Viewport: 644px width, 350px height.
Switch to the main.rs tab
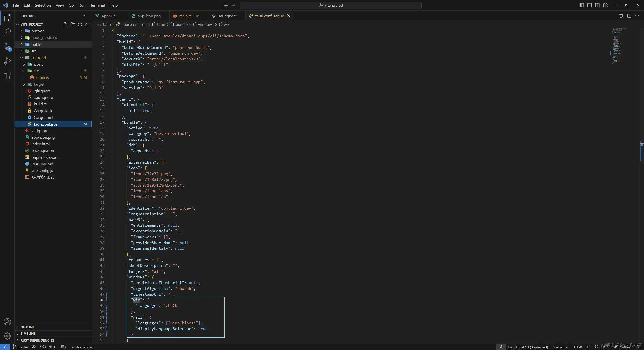[x=185, y=16]
